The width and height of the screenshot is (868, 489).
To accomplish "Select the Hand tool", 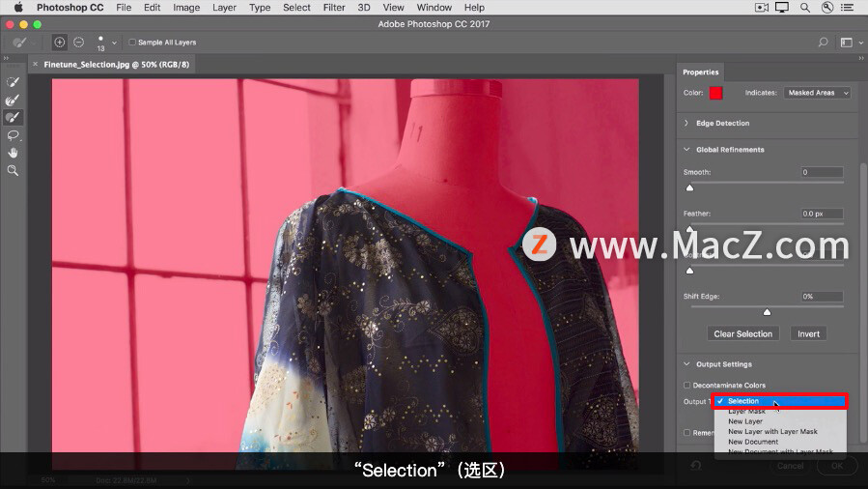I will [x=13, y=153].
